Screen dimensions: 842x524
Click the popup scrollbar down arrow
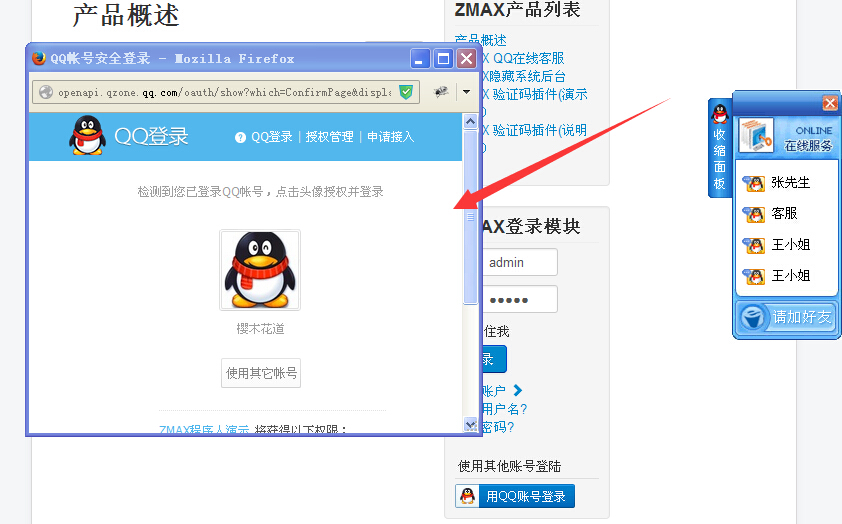pos(470,425)
